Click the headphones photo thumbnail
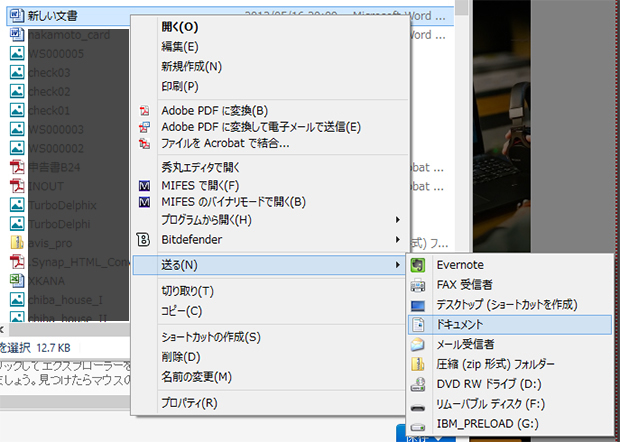Image resolution: width=620 pixels, height=442 pixels. point(502,127)
